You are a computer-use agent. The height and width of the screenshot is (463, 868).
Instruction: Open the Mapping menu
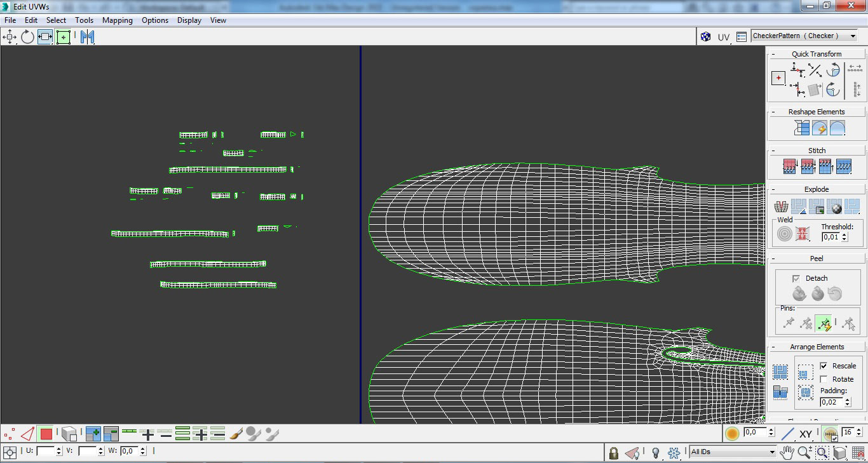pyautogui.click(x=117, y=20)
